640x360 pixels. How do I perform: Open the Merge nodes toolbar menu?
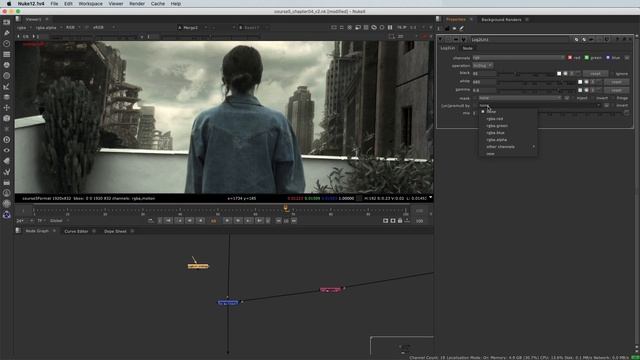[7, 97]
